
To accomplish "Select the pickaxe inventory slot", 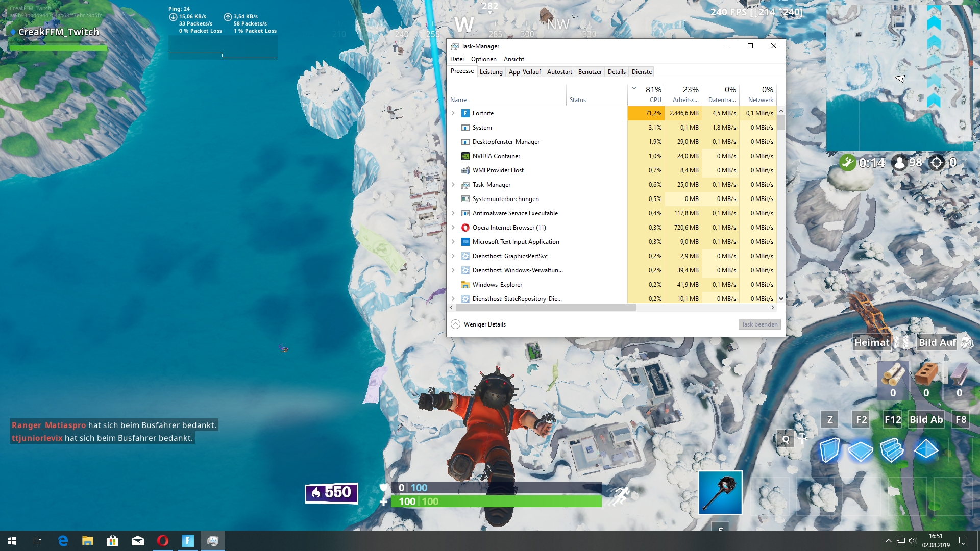I will pyautogui.click(x=720, y=493).
